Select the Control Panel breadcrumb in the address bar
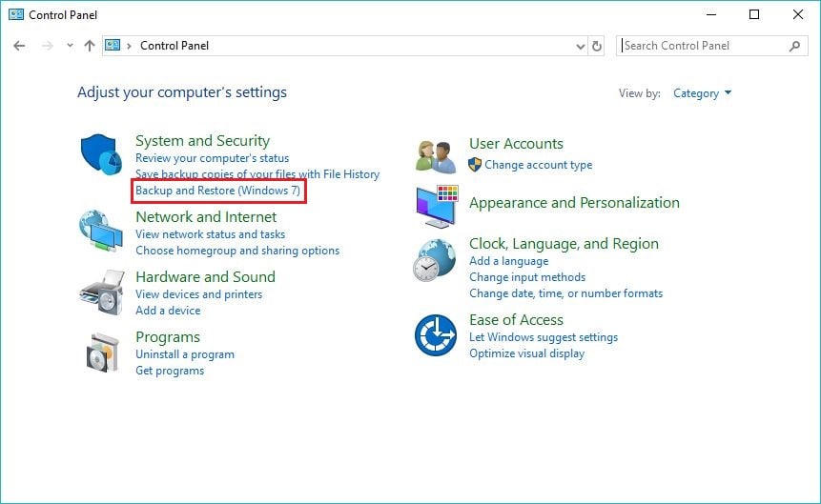The image size is (821, 504). point(174,46)
